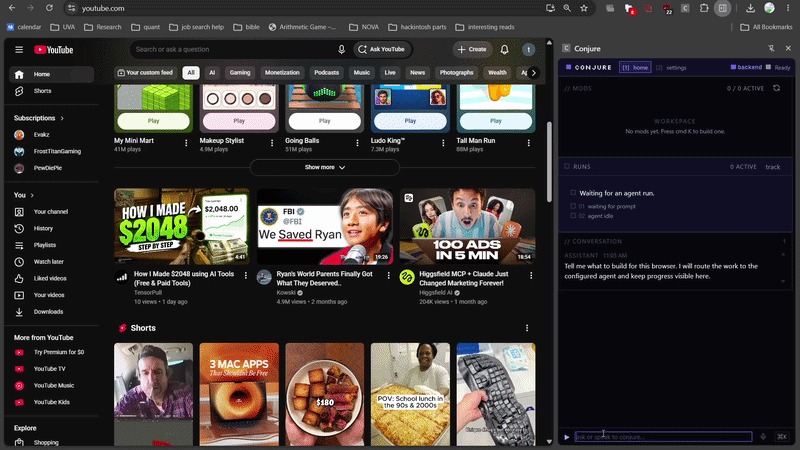Click the backend status indicator in Conjure

coord(746,67)
